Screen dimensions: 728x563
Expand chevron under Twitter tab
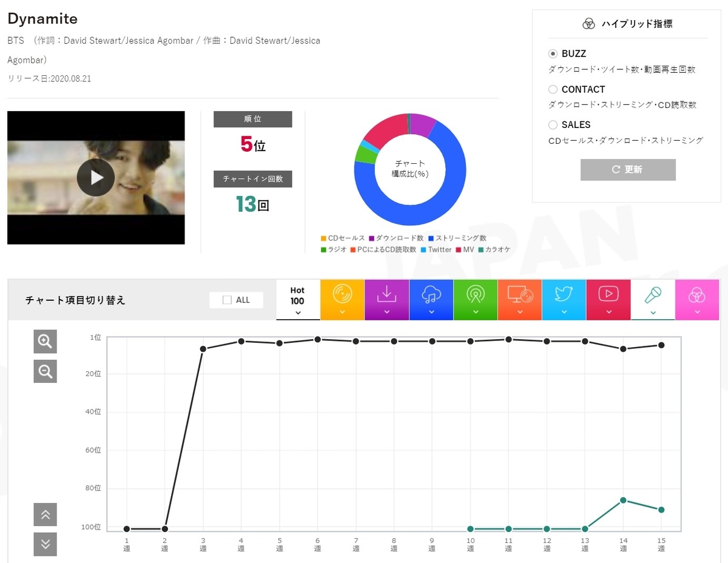[x=564, y=313]
